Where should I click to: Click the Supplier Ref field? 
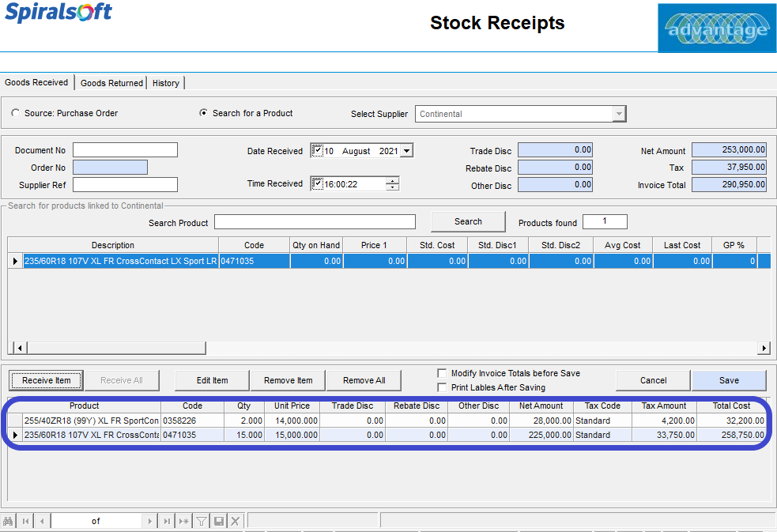[126, 185]
